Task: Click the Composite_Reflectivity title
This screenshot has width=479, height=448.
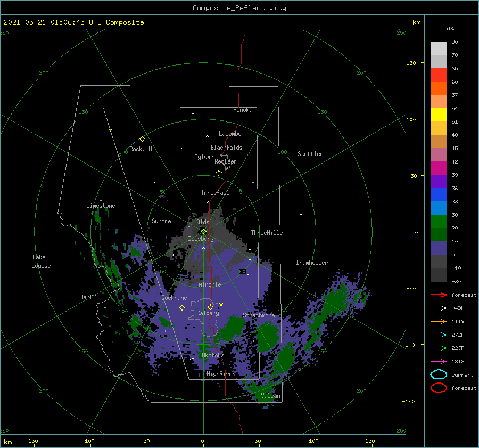Action: (240, 8)
